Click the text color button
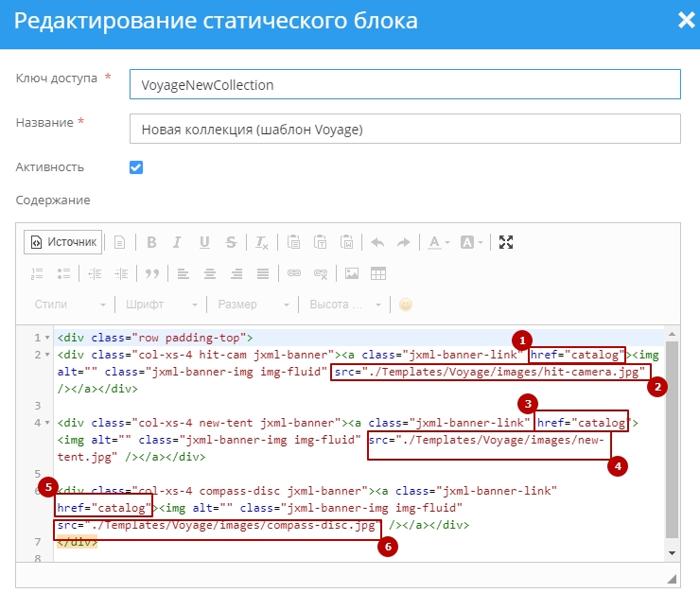700x593 pixels. click(x=437, y=242)
